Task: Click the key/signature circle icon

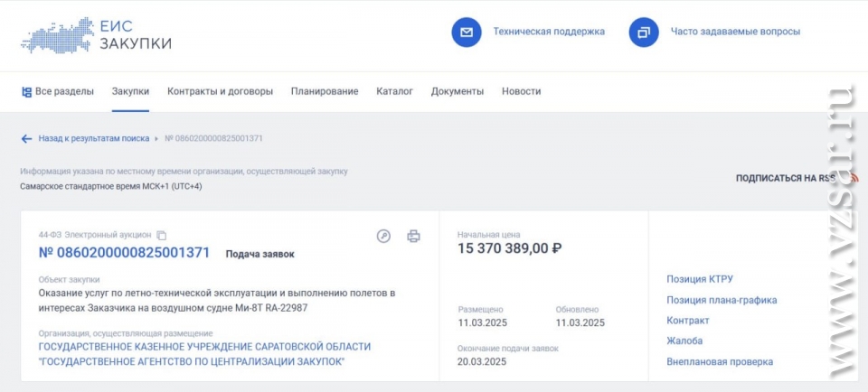Action: (x=383, y=236)
